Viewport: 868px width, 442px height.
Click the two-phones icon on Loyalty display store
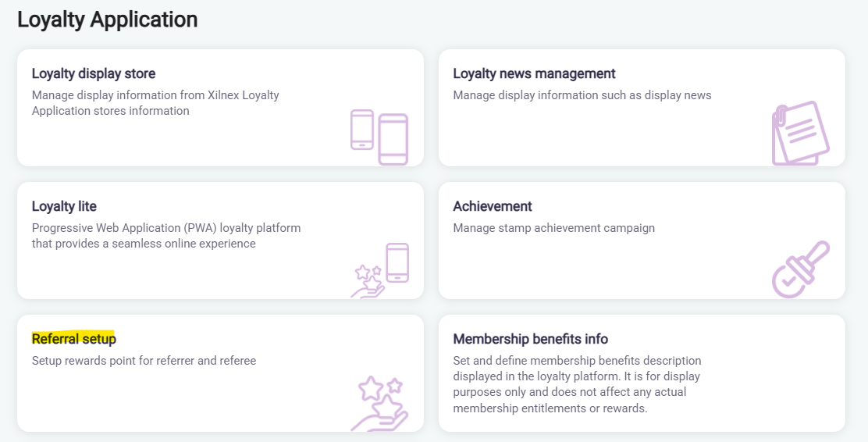379,137
